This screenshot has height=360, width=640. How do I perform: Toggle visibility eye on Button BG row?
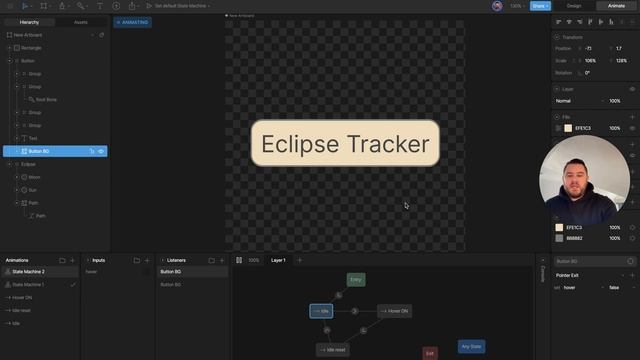(x=101, y=151)
